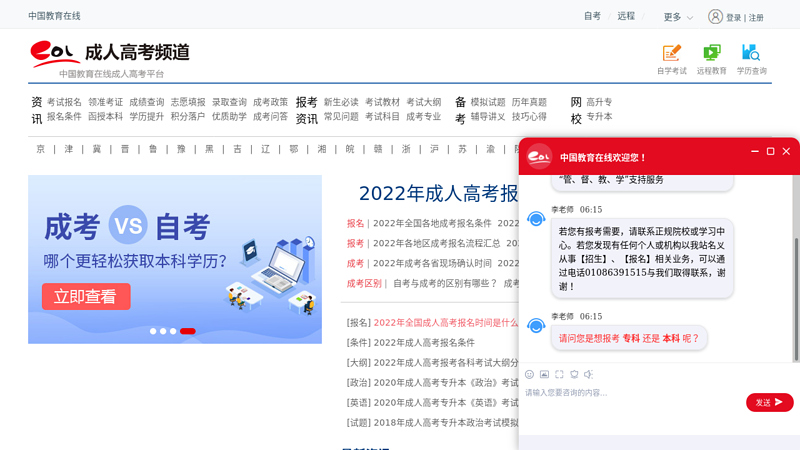
Task: Open 2022年各地区成考报名流程汇总 link
Action: click(437, 243)
